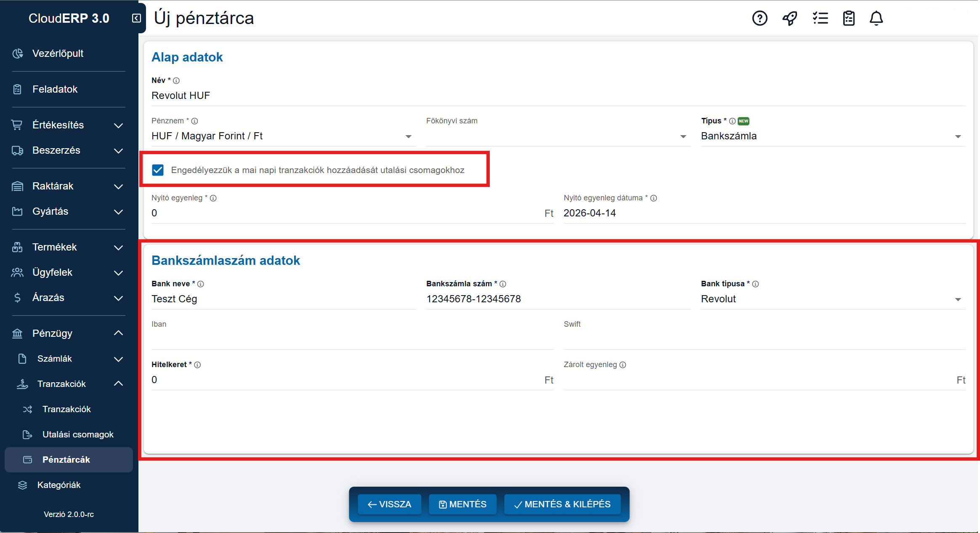Screen dimensions: 980x533
Task: Open the rocket launch icon in header
Action: (x=790, y=18)
